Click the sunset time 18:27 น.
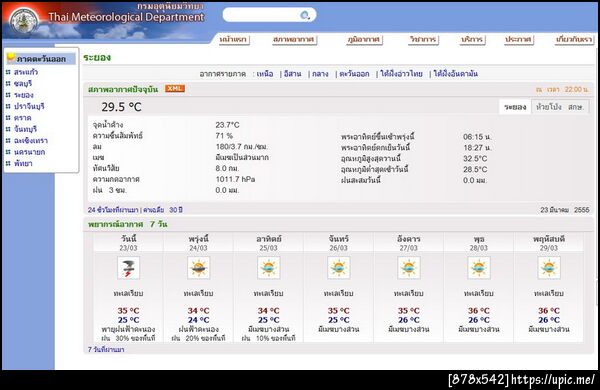 477,148
